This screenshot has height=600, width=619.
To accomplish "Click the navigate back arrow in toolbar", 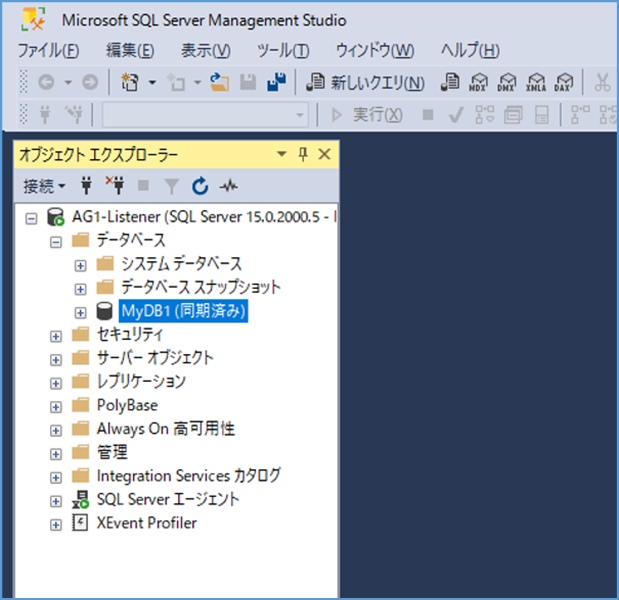I will click(46, 82).
